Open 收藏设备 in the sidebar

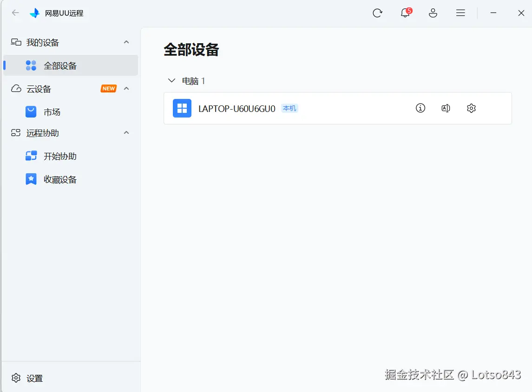(x=71, y=179)
